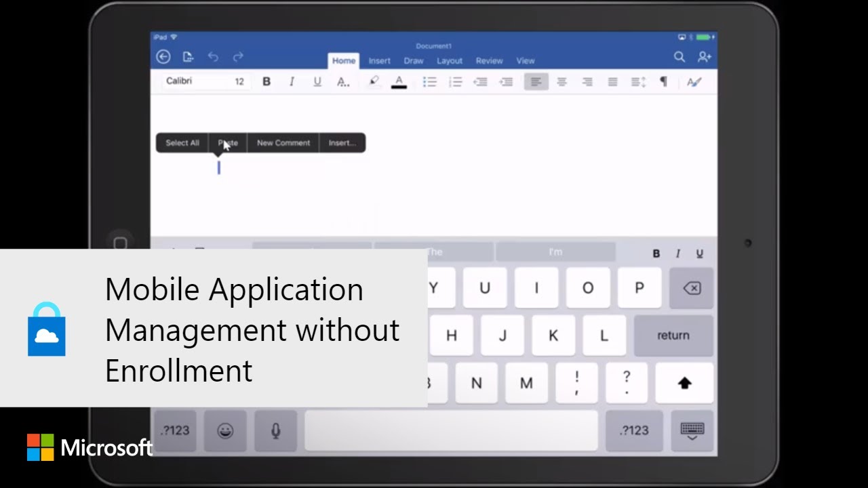Align text left

click(536, 82)
